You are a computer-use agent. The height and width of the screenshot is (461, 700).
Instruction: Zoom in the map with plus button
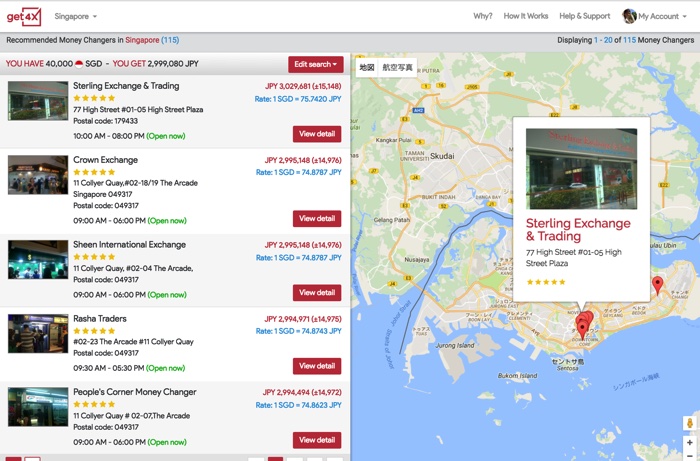(690, 443)
